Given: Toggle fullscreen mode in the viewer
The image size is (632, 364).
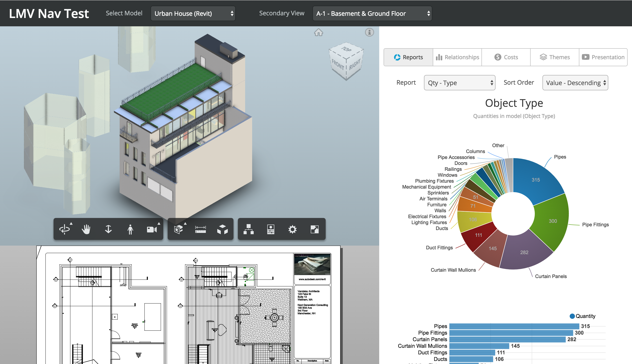Looking at the screenshot, I should point(314,229).
